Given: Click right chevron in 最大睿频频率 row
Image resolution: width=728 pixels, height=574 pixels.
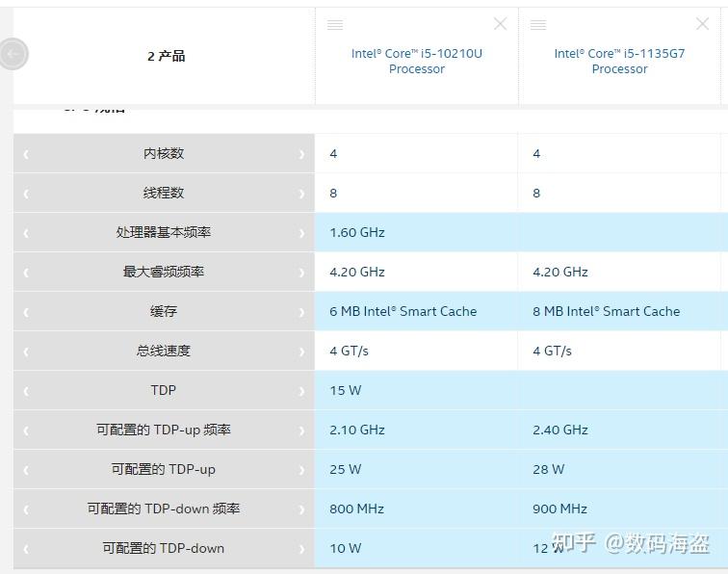Looking at the screenshot, I should tap(301, 273).
